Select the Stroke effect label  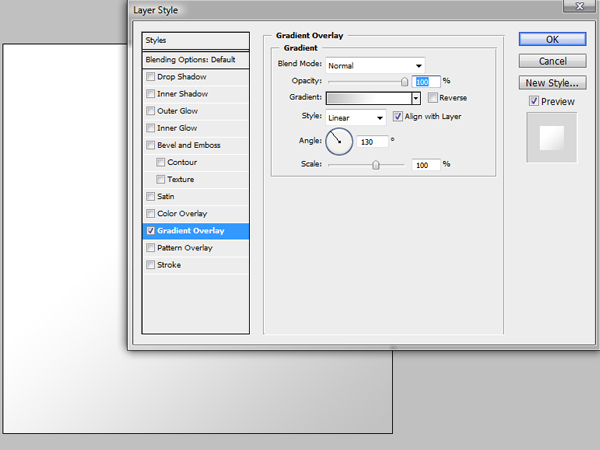tap(169, 265)
